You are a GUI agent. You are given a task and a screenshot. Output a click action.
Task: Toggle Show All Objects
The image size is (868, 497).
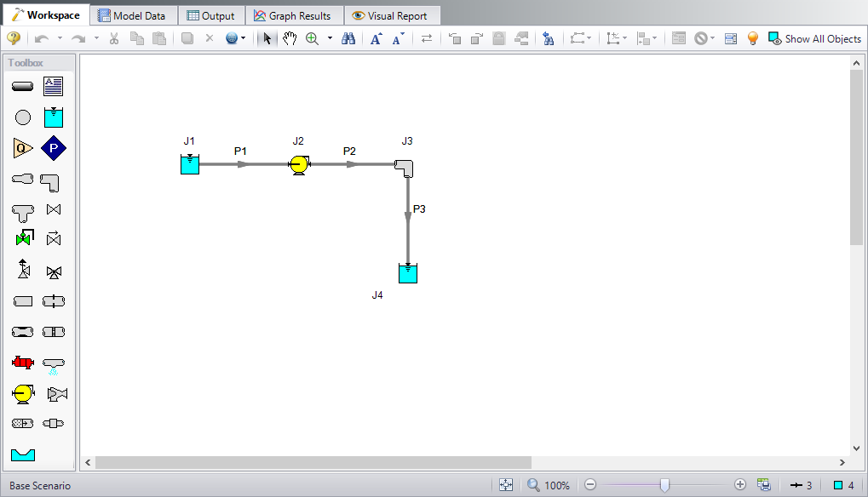(815, 38)
